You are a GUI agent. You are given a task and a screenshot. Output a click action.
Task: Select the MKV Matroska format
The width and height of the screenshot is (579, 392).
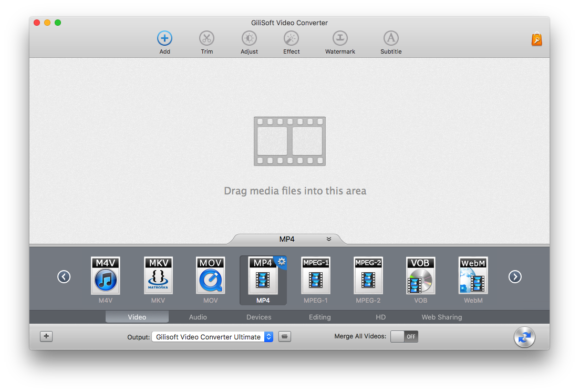[x=158, y=280]
